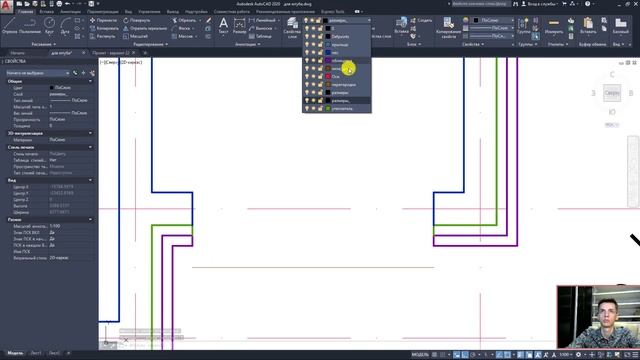Select the Размер dimension tool

(239, 25)
